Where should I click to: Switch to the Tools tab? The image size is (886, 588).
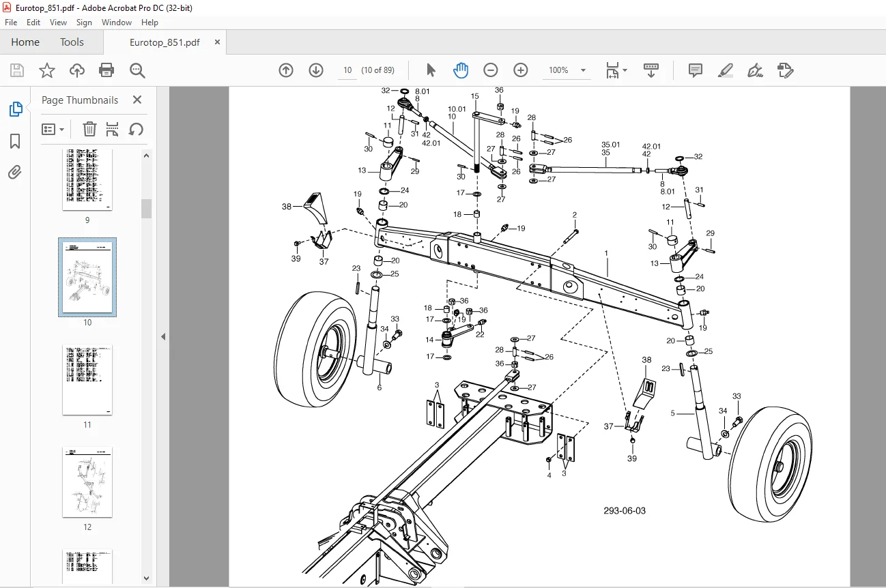click(x=72, y=42)
